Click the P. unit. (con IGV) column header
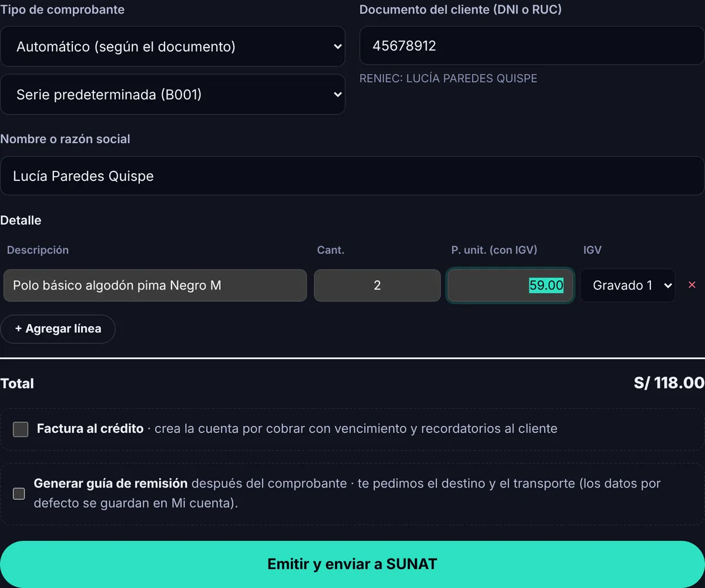The image size is (705, 588). [494, 250]
